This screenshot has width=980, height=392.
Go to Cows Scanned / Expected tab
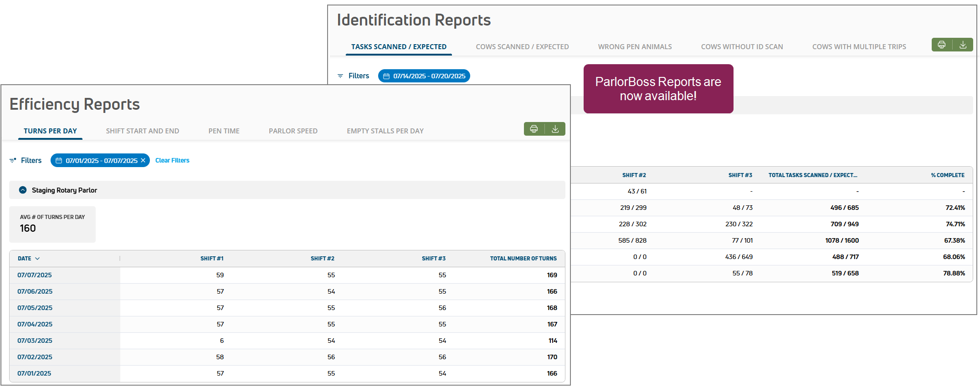coord(522,47)
